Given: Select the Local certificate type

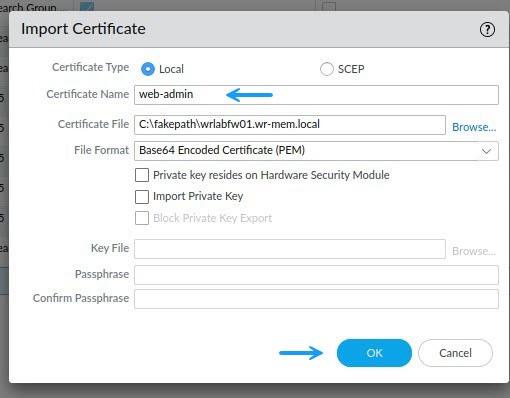Looking at the screenshot, I should point(148,69).
